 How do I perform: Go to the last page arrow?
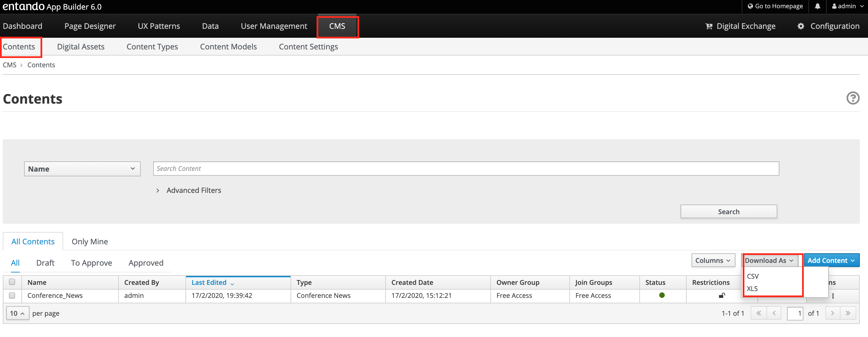pos(848,313)
